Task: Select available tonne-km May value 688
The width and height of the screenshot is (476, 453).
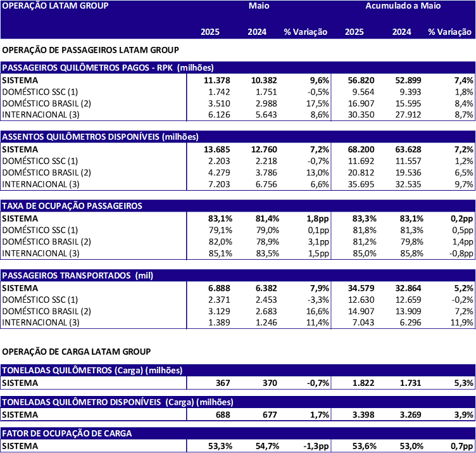Action: [x=223, y=415]
